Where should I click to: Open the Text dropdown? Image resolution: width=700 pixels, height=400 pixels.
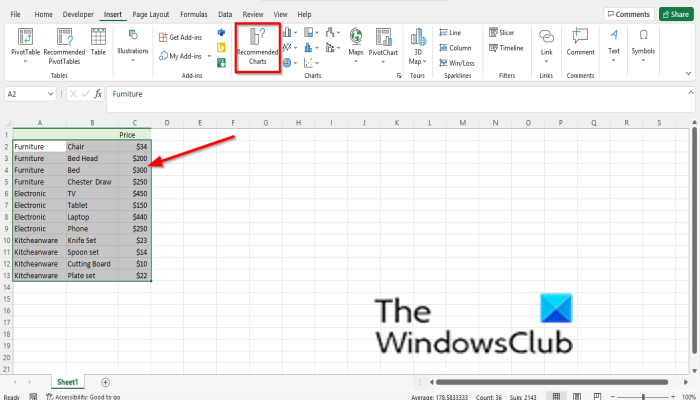pyautogui.click(x=614, y=45)
